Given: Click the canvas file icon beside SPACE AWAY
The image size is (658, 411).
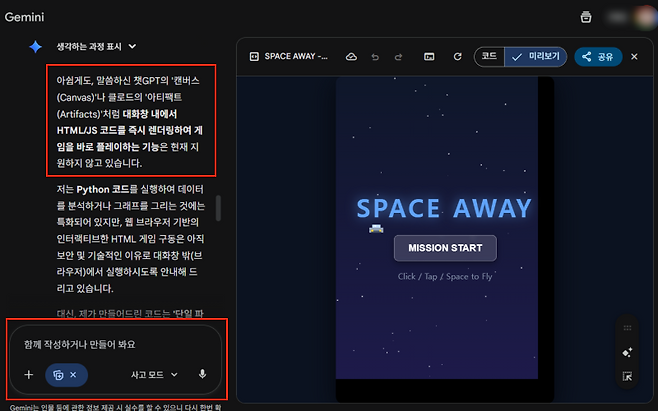Looking at the screenshot, I should point(254,57).
